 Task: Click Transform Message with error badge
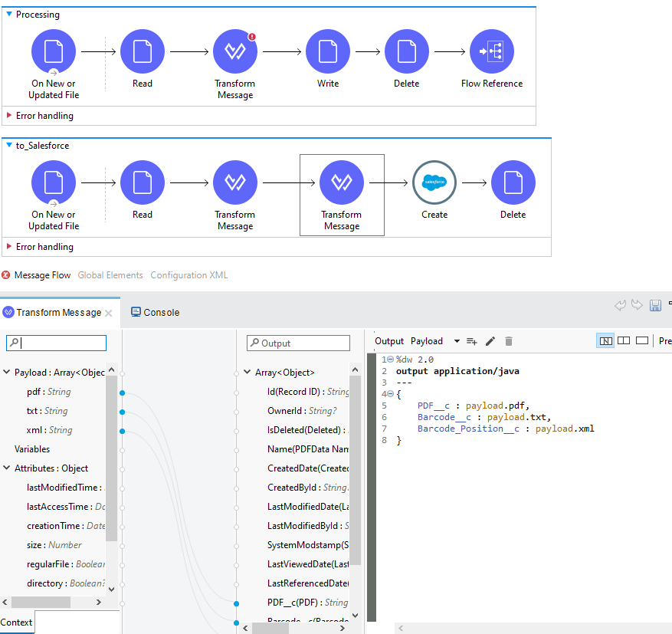tap(235, 51)
